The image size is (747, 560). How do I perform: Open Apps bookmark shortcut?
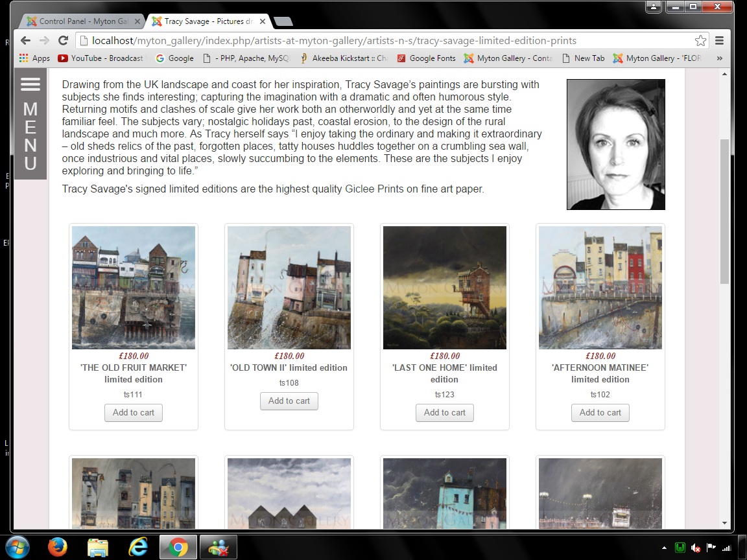click(x=34, y=58)
